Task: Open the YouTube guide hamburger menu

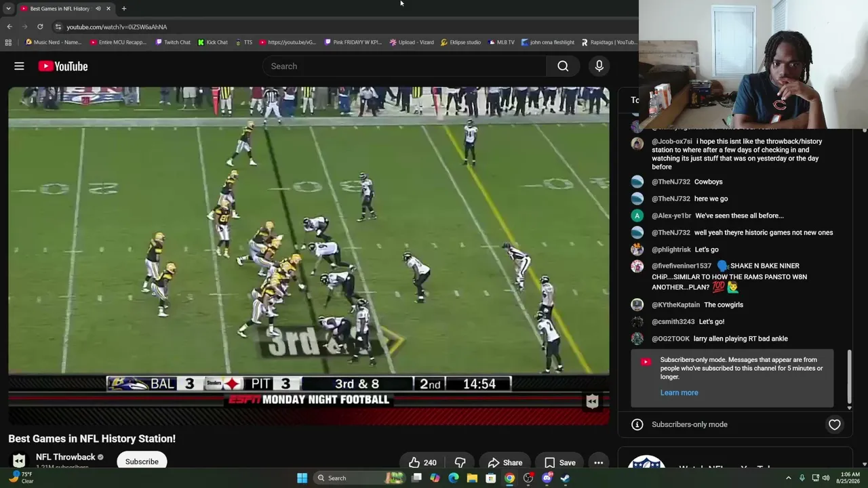Action: click(19, 66)
